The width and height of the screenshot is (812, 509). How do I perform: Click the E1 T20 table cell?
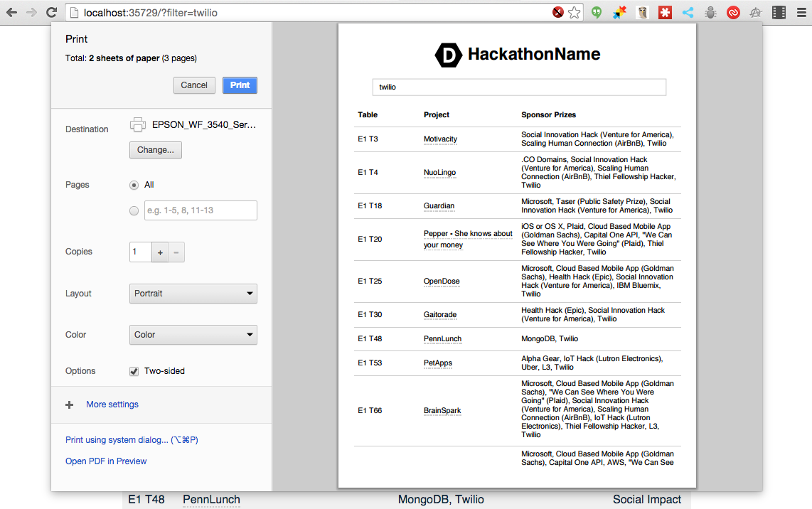[370, 240]
